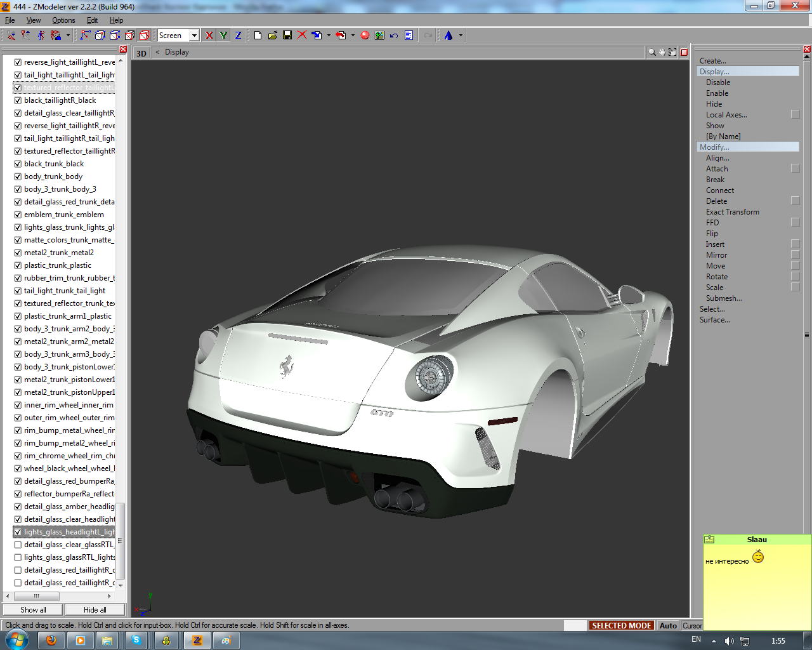The width and height of the screenshot is (812, 650).
Task: Click the running figure toolbar icon
Action: 41,36
